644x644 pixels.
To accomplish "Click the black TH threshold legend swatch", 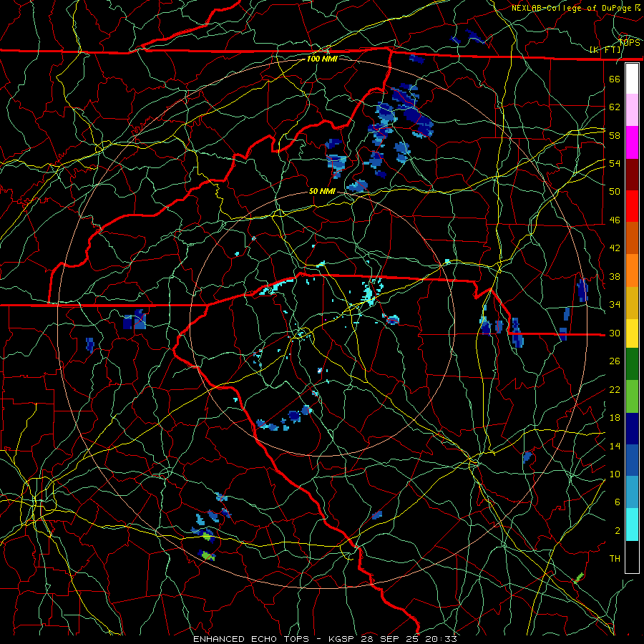I will tap(632, 557).
